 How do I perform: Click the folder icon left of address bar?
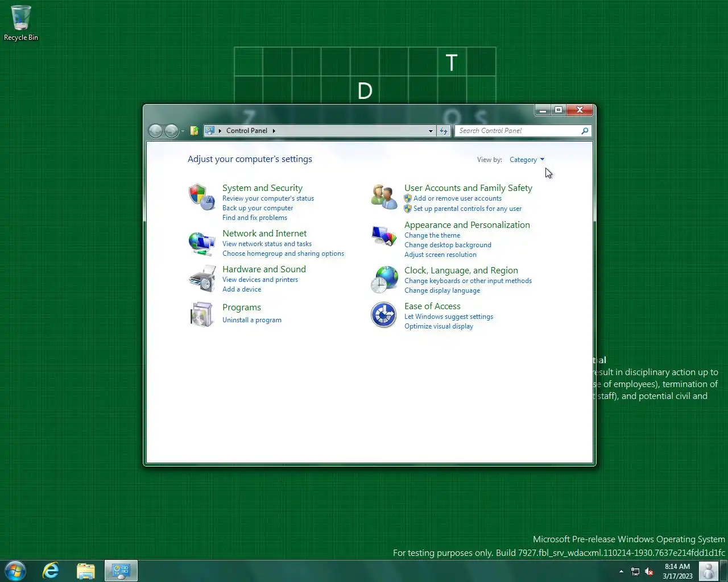(194, 131)
